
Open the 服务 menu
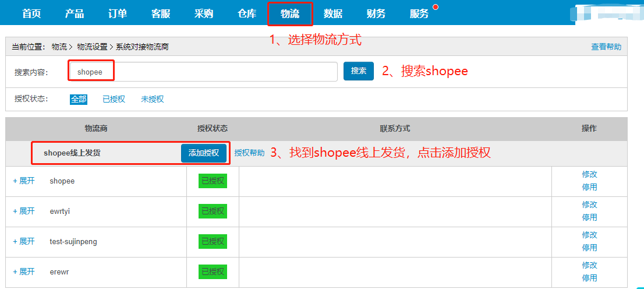(x=419, y=13)
